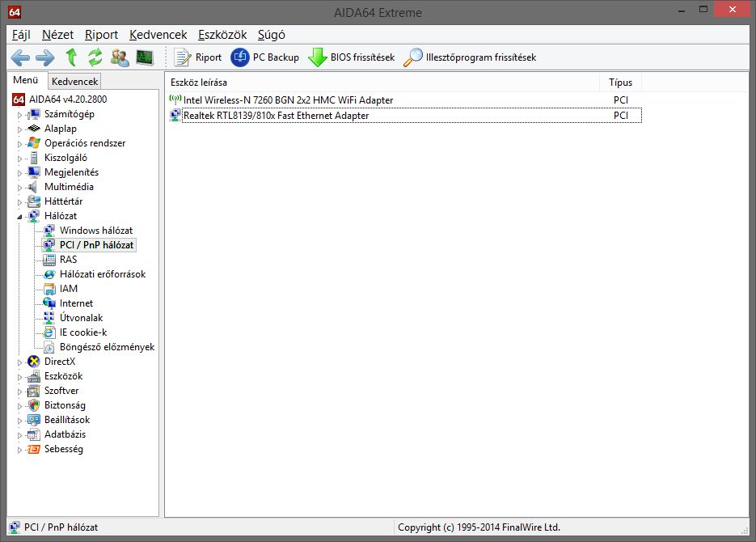The height and width of the screenshot is (542, 756).
Task: Select IE cookie-k tree item
Action: click(x=83, y=332)
